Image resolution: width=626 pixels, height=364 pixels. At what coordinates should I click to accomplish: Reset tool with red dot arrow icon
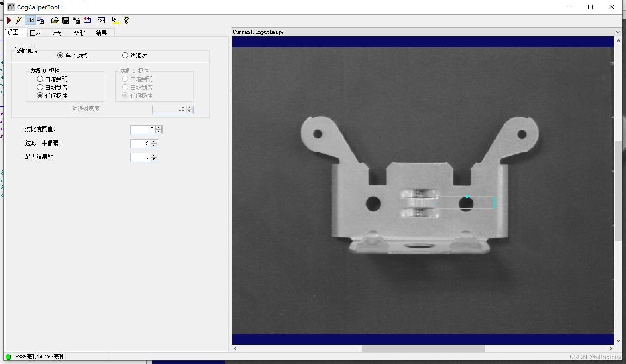point(87,20)
